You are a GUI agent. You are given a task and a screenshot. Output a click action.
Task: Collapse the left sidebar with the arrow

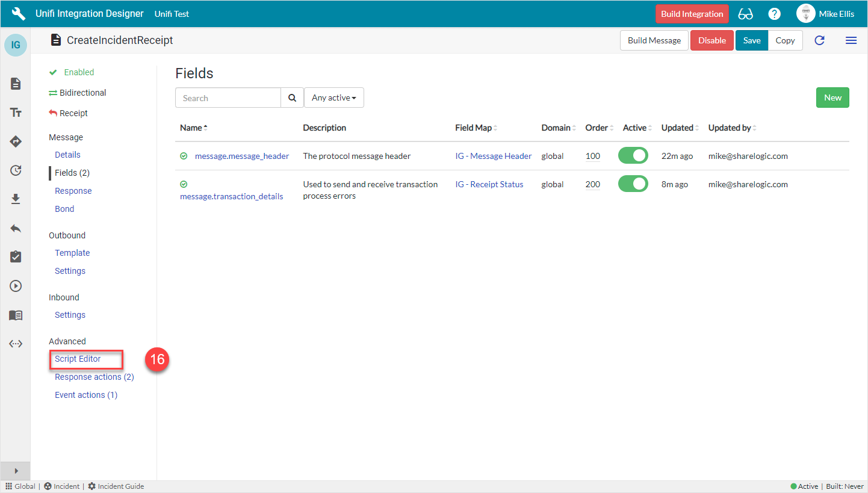[x=15, y=471]
